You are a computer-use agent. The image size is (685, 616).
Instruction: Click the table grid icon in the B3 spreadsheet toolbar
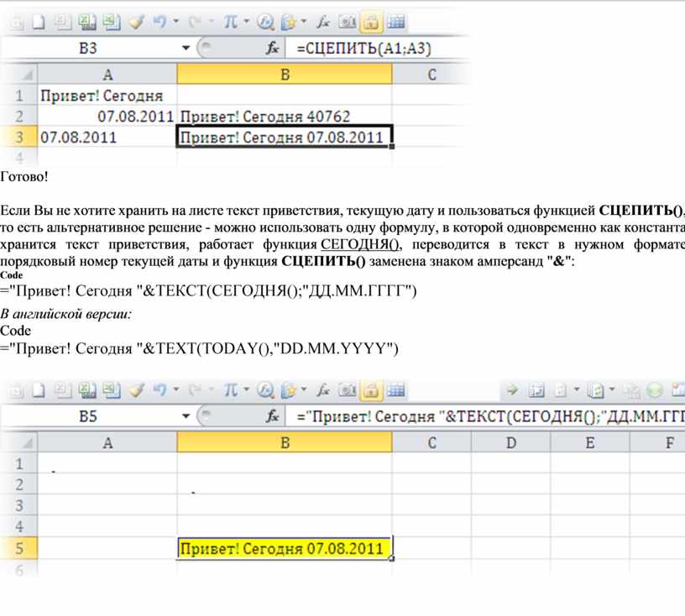(396, 22)
